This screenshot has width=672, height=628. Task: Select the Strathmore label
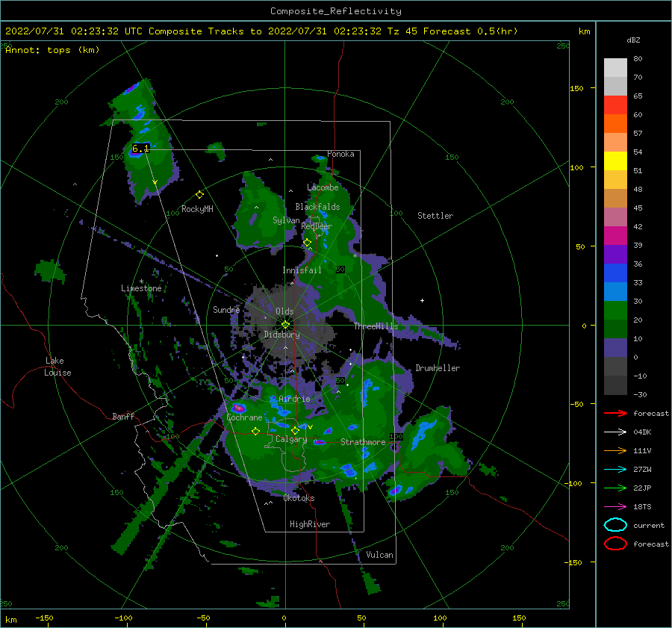(x=363, y=442)
